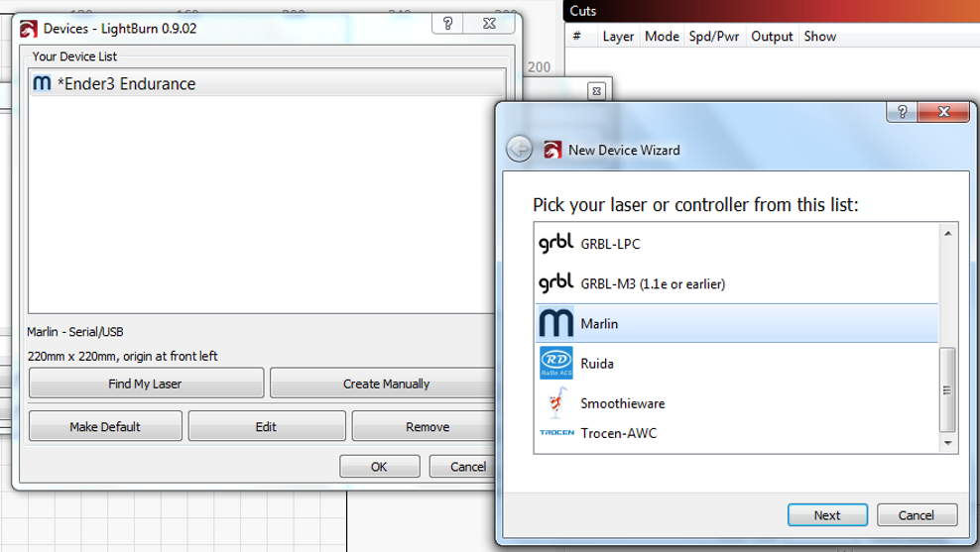This screenshot has height=552, width=980.
Task: Click the controller list scrollbar thumb
Action: (x=947, y=389)
